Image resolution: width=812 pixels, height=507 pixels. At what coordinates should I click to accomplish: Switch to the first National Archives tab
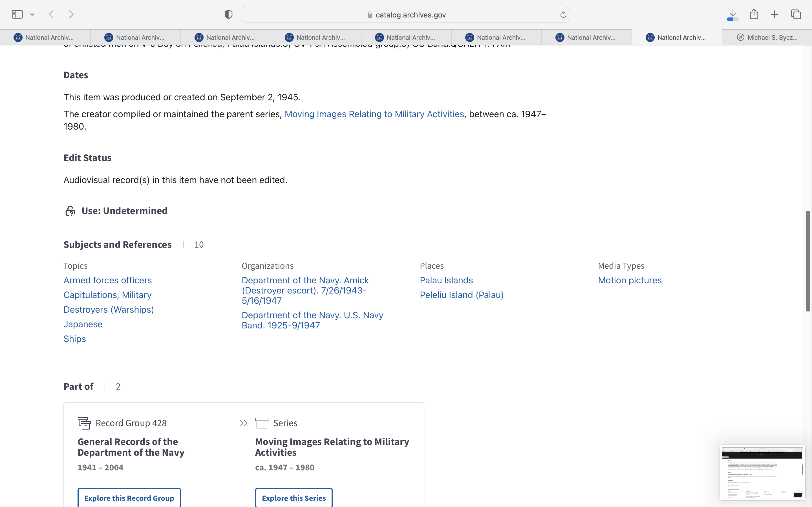click(45, 37)
